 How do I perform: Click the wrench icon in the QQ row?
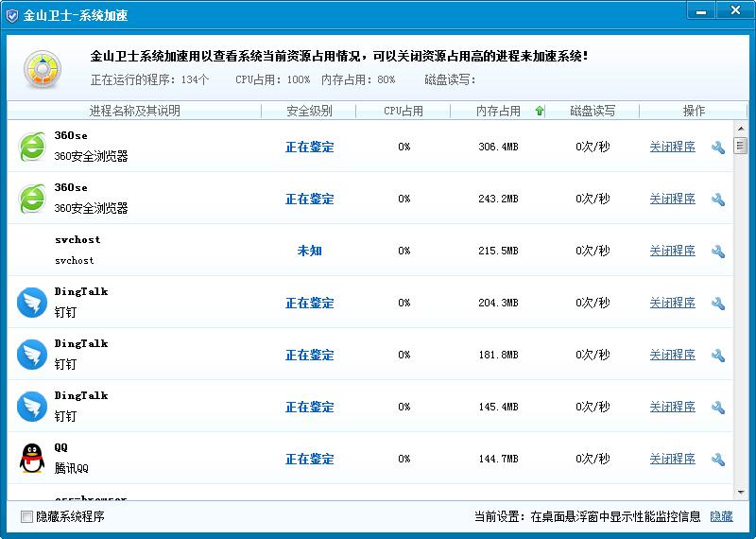coord(717,460)
